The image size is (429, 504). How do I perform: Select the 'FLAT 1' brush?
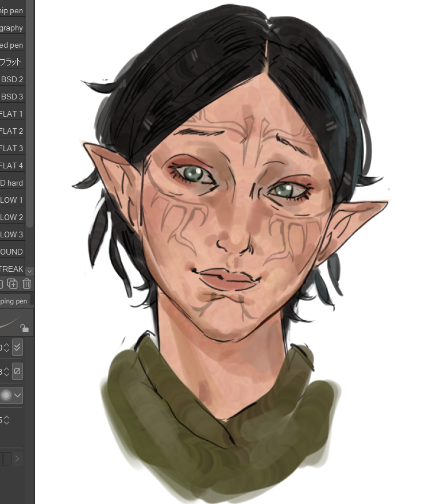12,114
